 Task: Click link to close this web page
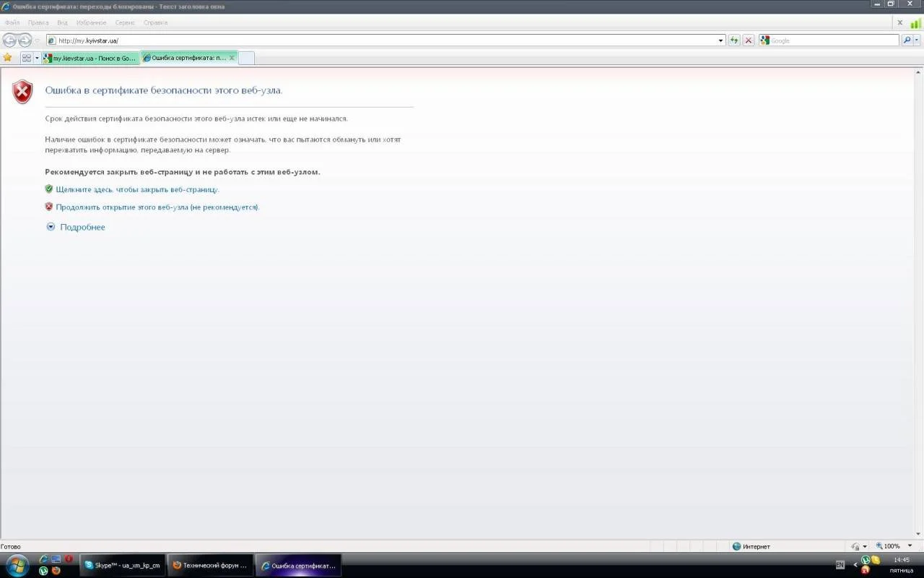[x=137, y=189]
